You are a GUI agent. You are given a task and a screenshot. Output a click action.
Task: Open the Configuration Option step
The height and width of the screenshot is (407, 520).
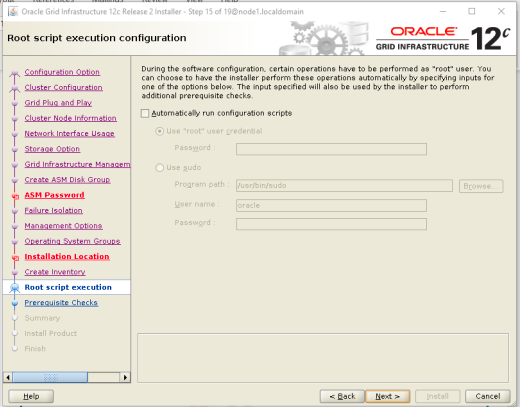[62, 72]
